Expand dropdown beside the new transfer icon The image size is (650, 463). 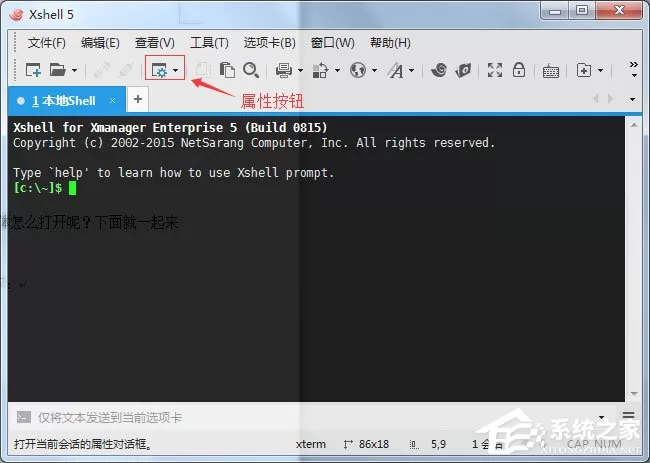pos(600,70)
